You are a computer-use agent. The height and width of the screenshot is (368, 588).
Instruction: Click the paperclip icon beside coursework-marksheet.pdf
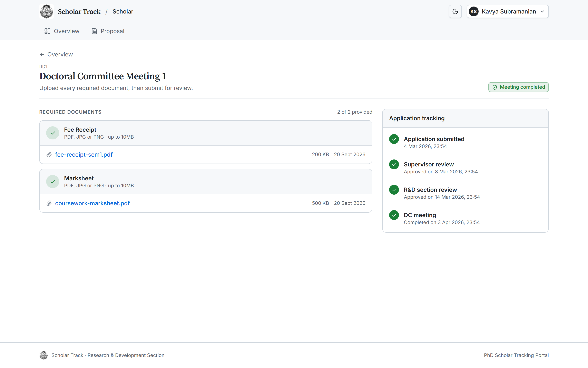tap(49, 203)
